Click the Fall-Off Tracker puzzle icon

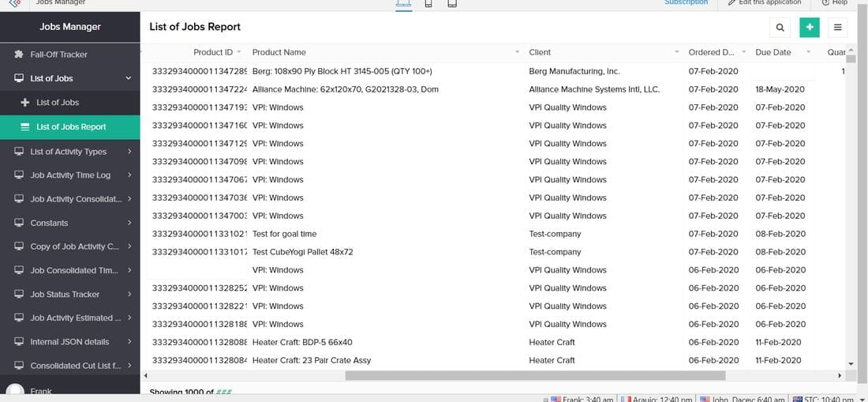19,54
